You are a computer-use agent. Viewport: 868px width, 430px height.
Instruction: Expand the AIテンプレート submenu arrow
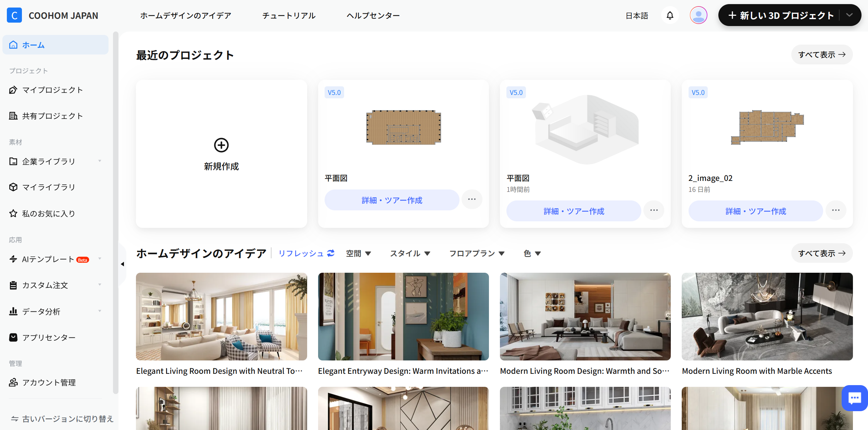pyautogui.click(x=100, y=259)
